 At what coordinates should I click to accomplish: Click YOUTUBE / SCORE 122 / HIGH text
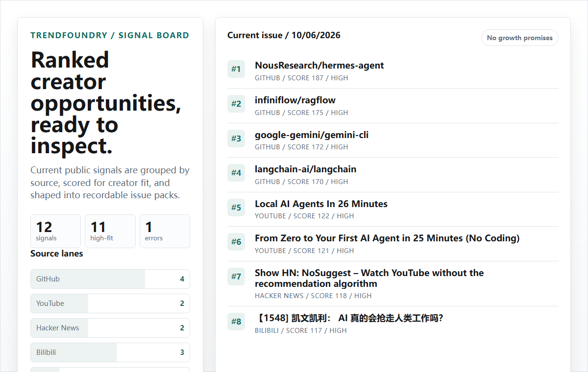click(304, 216)
